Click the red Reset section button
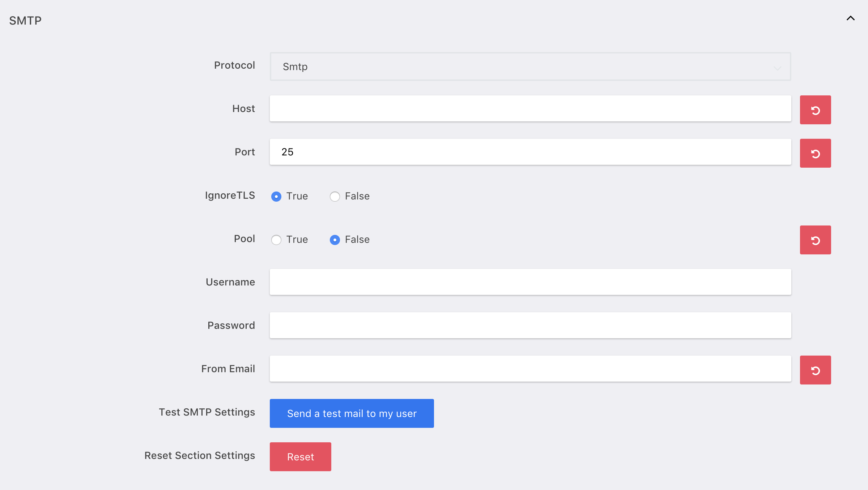Image resolution: width=868 pixels, height=490 pixels. tap(300, 457)
